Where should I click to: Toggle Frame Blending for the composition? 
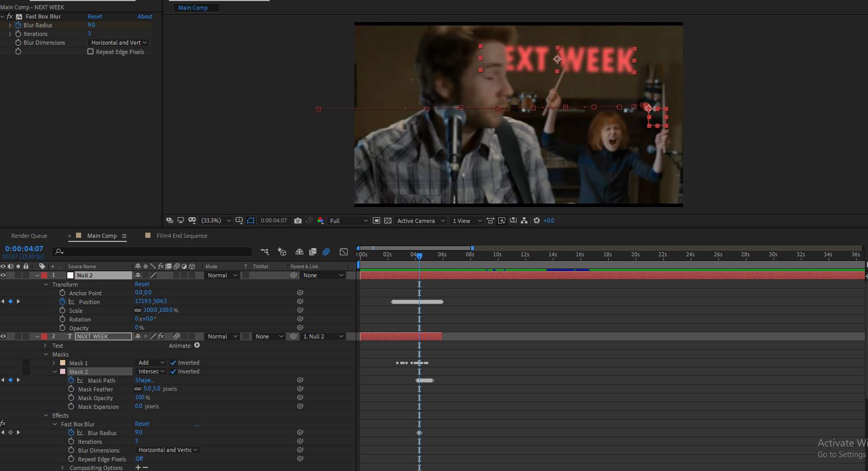click(x=312, y=252)
